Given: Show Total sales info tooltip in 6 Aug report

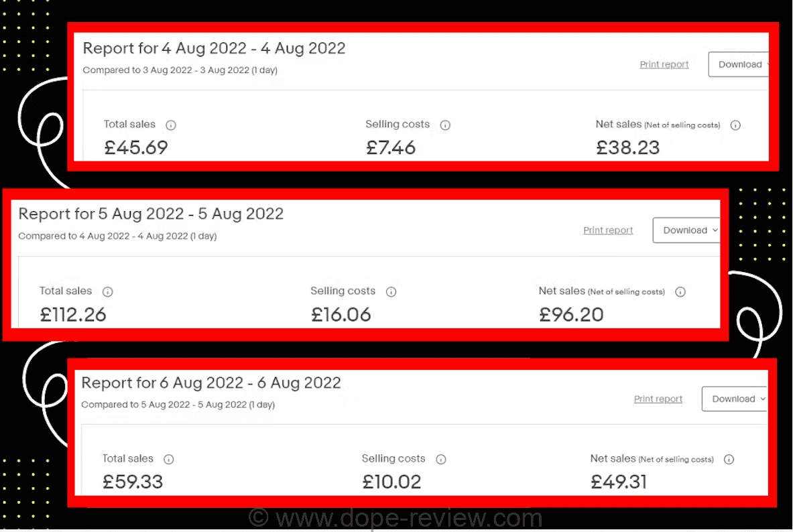Looking at the screenshot, I should [x=168, y=460].
